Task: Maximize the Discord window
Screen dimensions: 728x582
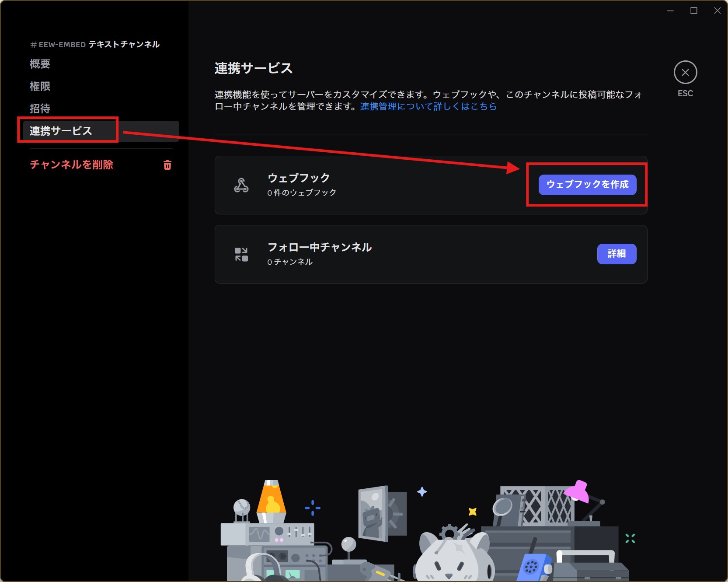Action: [x=693, y=11]
